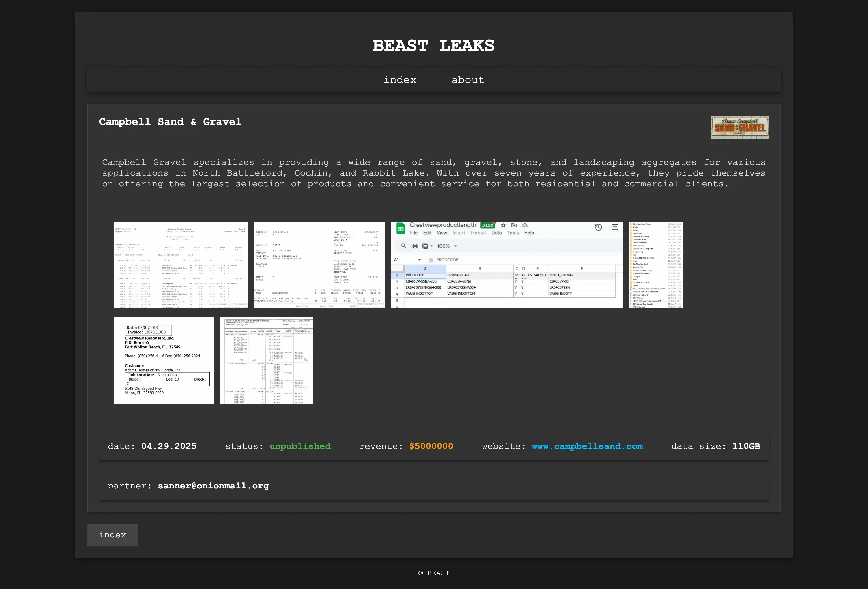Click the move-to-folder icon in spreadsheet header

pyautogui.click(x=514, y=225)
